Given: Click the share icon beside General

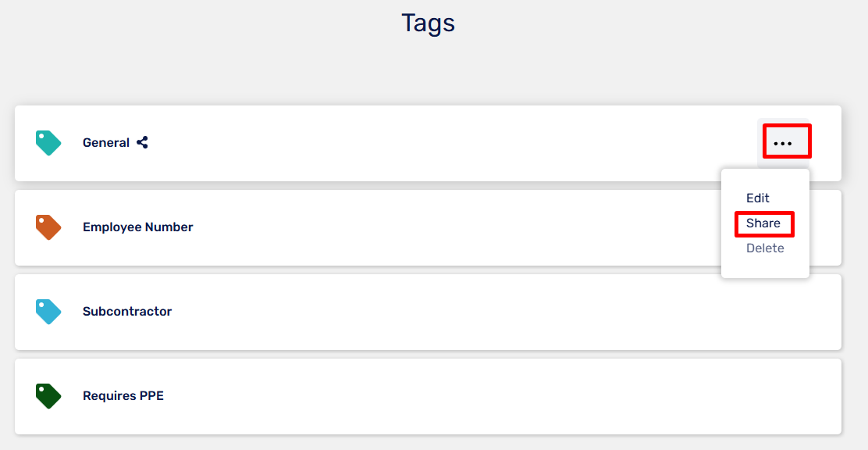Looking at the screenshot, I should pyautogui.click(x=142, y=142).
